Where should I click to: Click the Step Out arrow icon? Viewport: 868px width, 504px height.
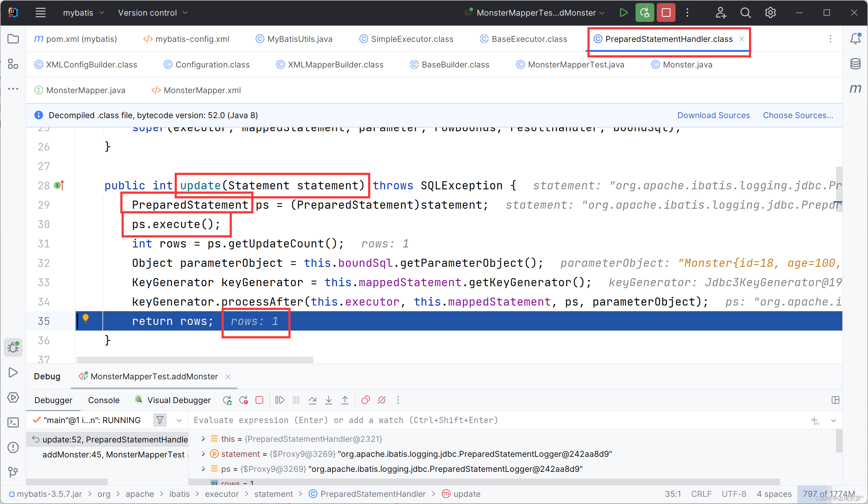345,400
